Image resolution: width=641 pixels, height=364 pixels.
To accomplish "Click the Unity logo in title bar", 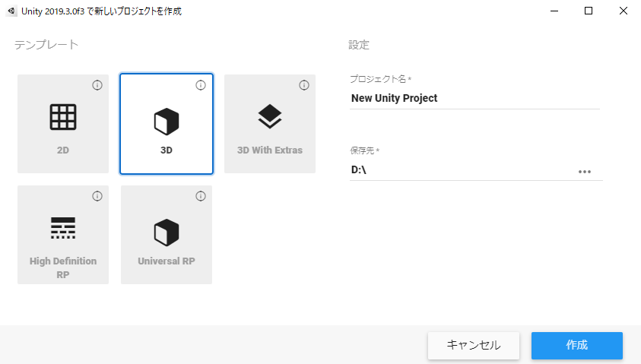I will tap(11, 11).
